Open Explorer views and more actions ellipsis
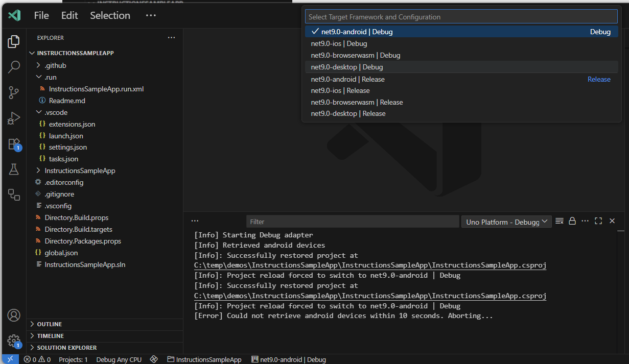The image size is (629, 364). tap(171, 38)
